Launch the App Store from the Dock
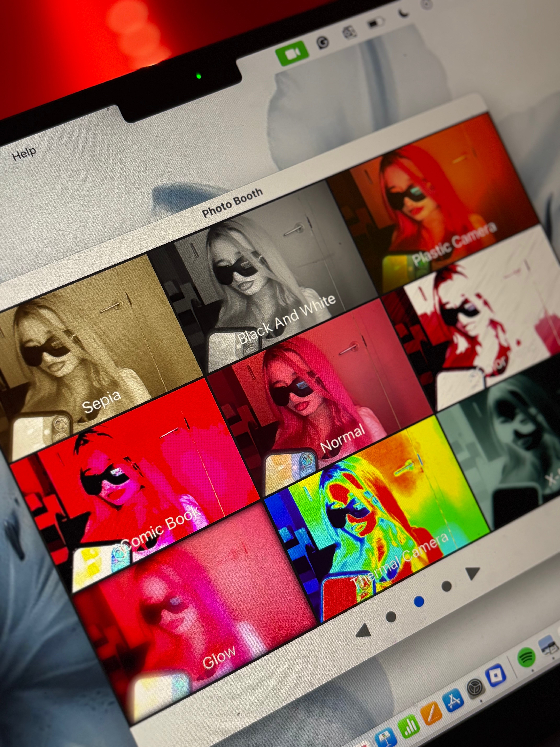This screenshot has height=747, width=560. click(x=453, y=701)
